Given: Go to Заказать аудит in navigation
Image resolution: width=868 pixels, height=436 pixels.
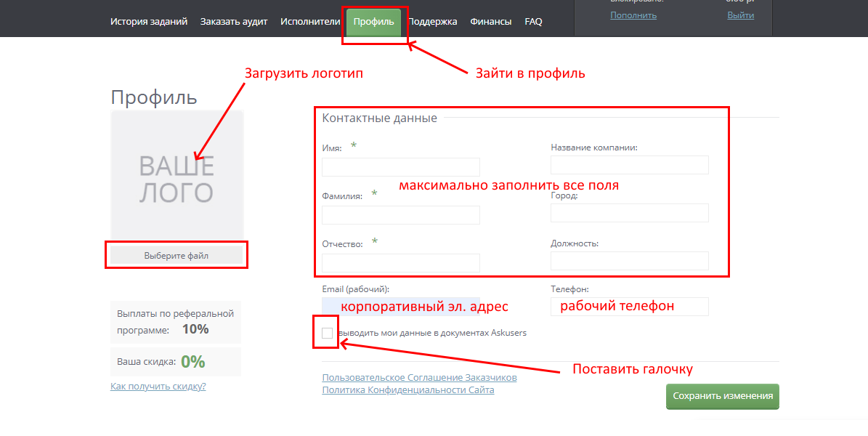Looking at the screenshot, I should click(234, 22).
